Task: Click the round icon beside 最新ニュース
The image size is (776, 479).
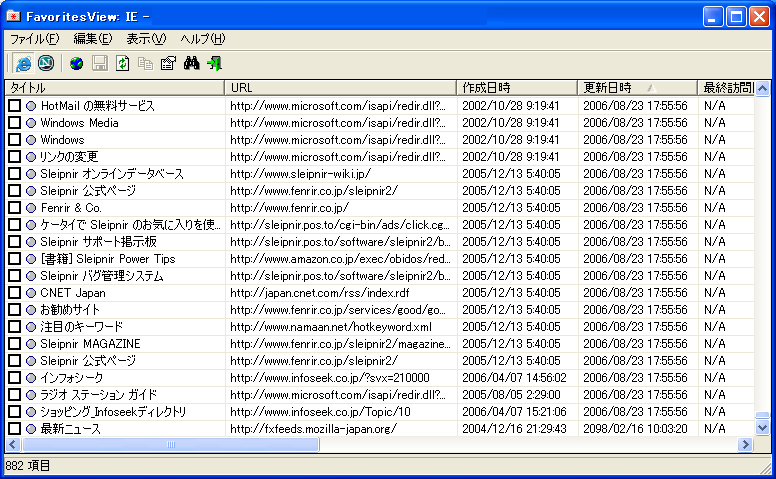Action: [x=31, y=429]
